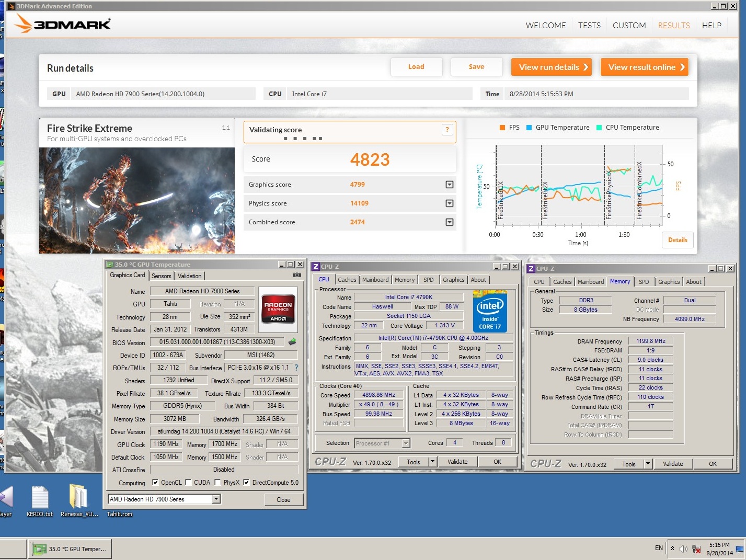This screenshot has height=560, width=746.
Task: Expand the Combined score details
Action: (449, 222)
